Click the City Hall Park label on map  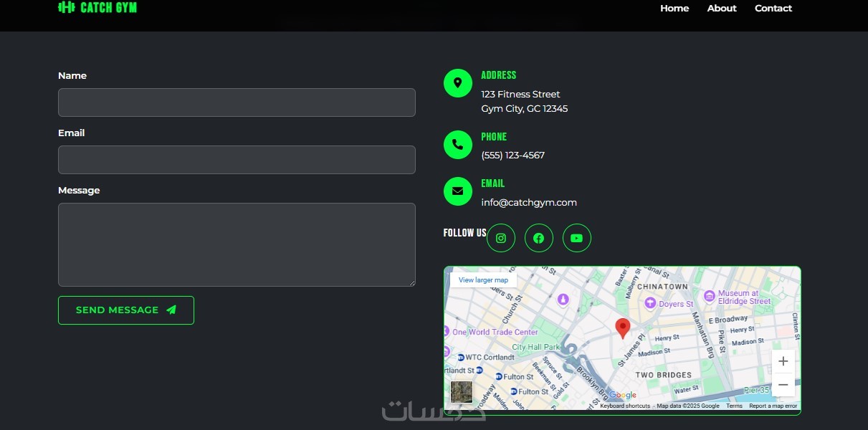coord(535,347)
